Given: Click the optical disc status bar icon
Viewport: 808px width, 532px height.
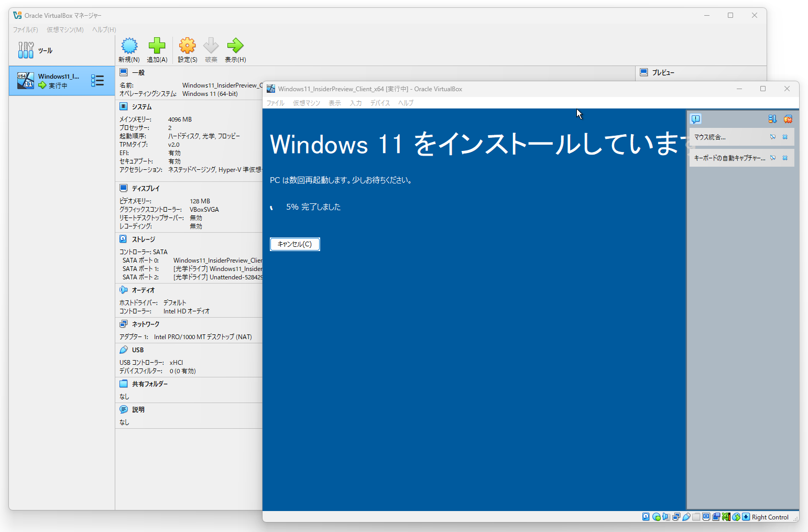Looking at the screenshot, I should (x=656, y=517).
